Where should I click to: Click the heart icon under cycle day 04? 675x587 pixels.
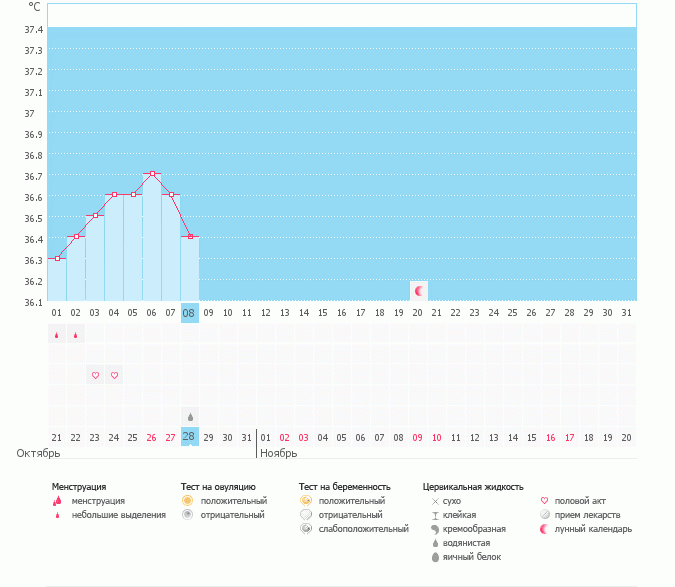point(114,375)
